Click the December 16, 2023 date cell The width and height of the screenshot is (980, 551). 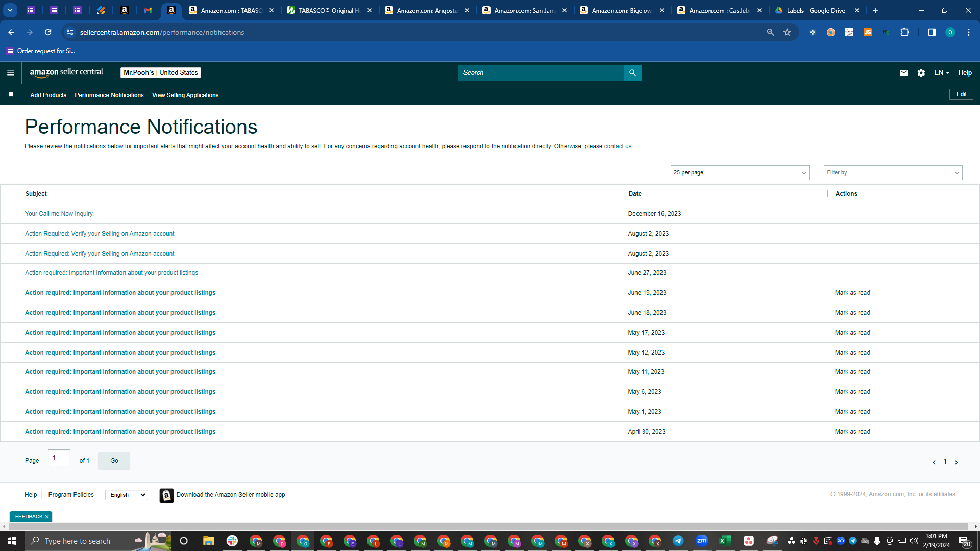coord(654,214)
